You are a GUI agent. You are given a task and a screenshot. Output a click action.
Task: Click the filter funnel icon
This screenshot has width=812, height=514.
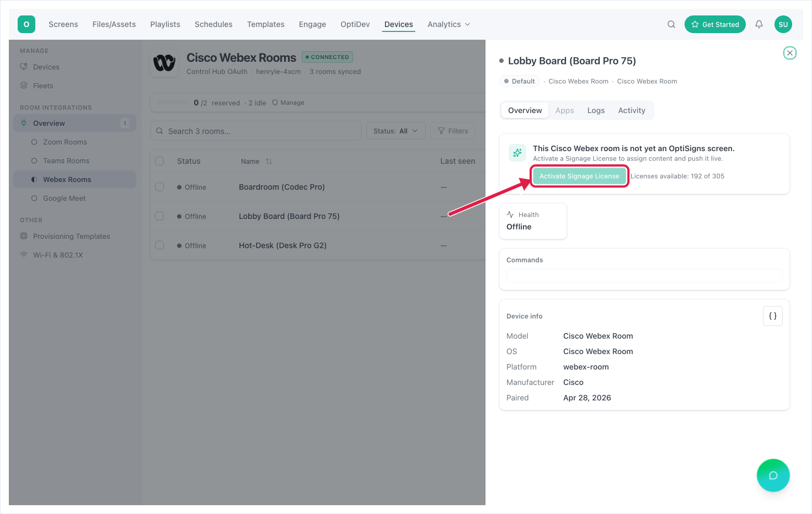[441, 131]
